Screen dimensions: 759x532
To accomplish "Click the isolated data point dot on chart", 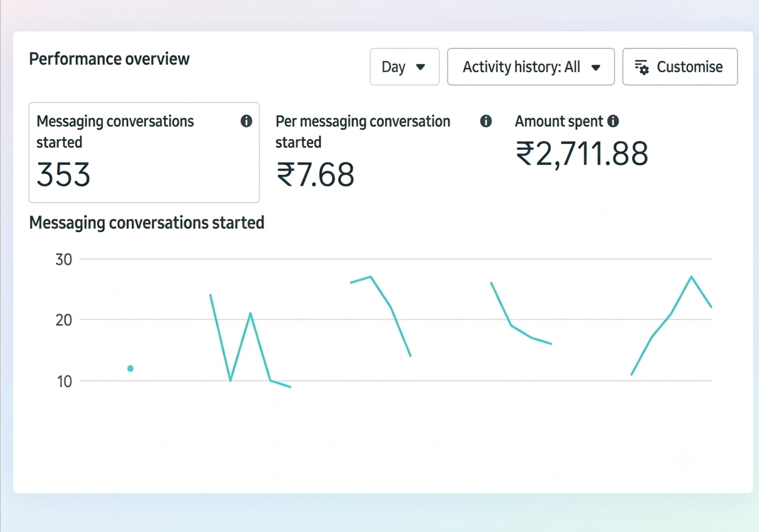I will (x=131, y=368).
